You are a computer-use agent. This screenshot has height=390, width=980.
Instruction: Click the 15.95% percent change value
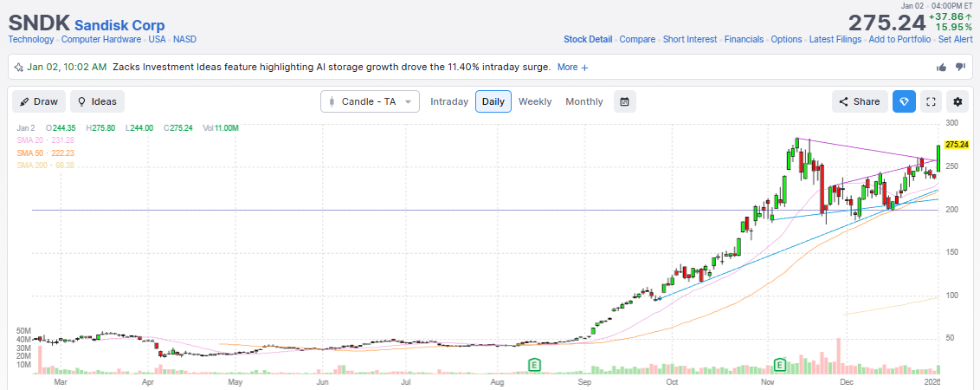pyautogui.click(x=954, y=27)
